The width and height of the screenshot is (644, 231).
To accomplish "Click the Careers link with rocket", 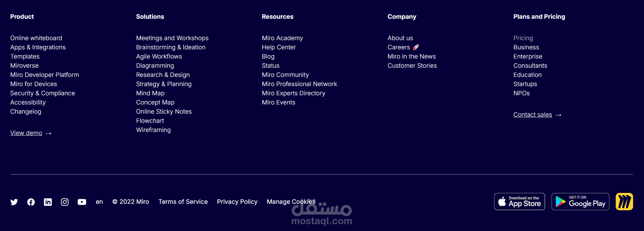I will (403, 47).
